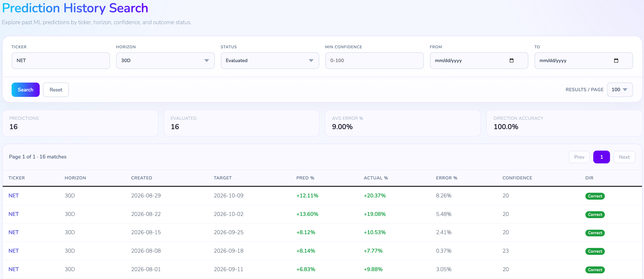
Task: Click the Predictions stat card
Action: (x=80, y=123)
